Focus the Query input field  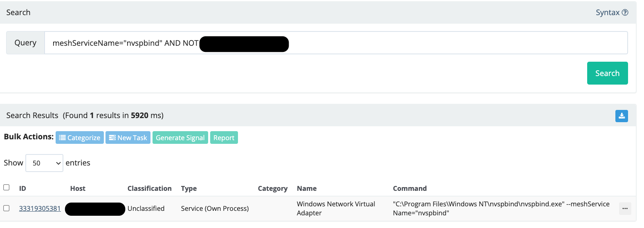coord(336,43)
